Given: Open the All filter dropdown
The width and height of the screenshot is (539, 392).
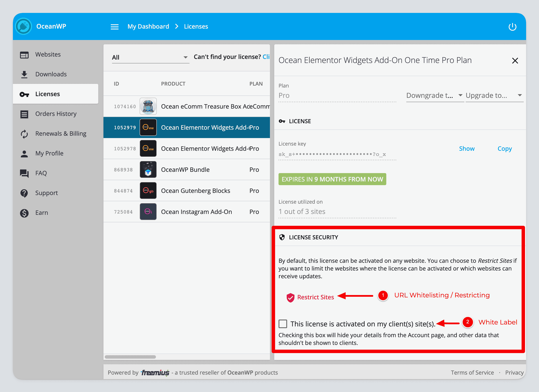Looking at the screenshot, I should coord(150,57).
